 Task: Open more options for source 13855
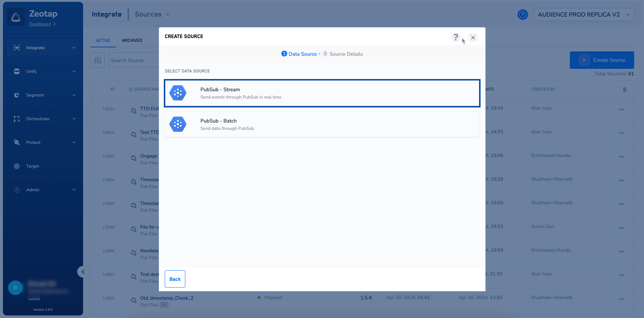[621, 299]
